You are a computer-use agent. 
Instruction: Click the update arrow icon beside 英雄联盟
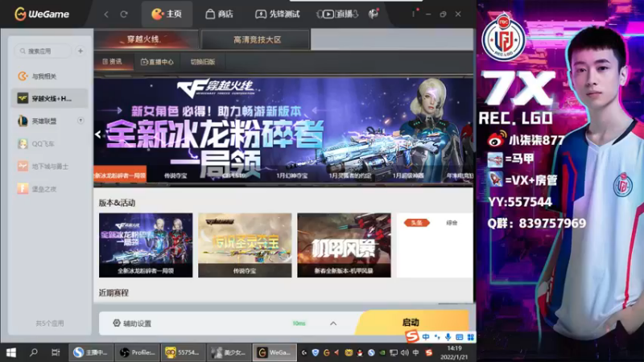(x=80, y=121)
